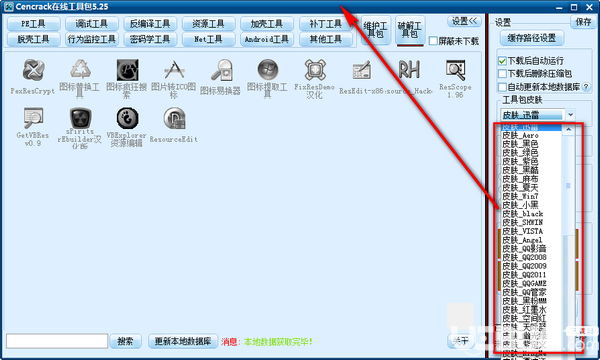The width and height of the screenshot is (600, 360).
Task: Pick 皮肤_小黑 in the skin list
Action: tap(531, 205)
